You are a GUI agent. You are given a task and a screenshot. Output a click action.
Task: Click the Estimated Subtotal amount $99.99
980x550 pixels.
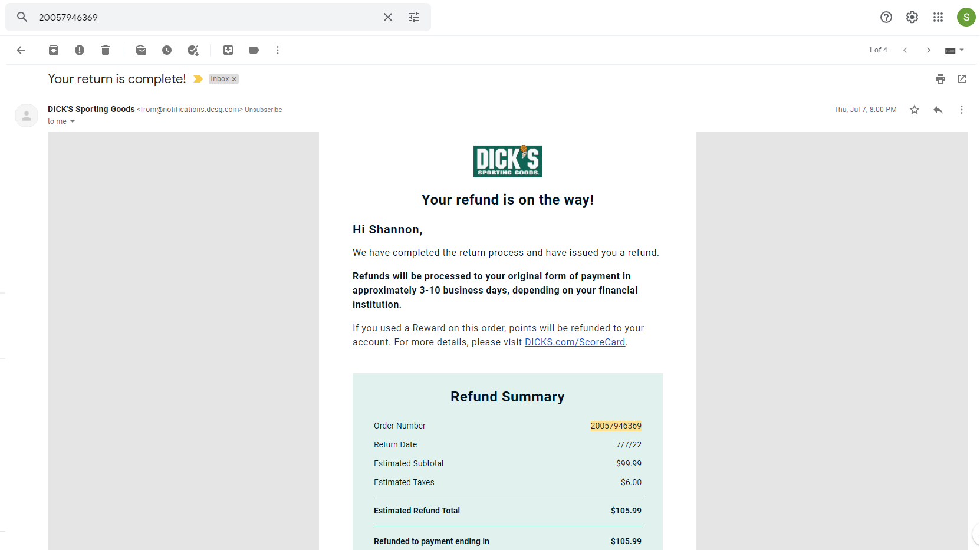pos(629,463)
